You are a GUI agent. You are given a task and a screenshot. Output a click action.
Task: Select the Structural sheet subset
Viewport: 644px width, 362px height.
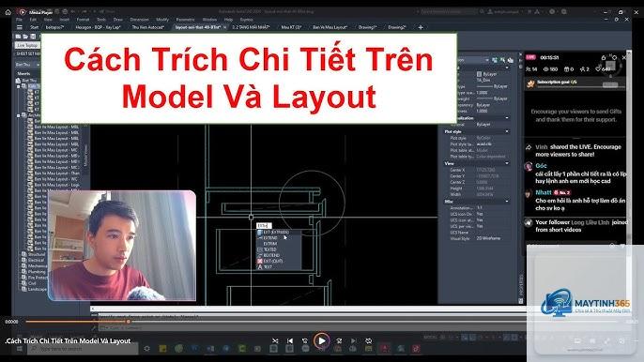(x=37, y=254)
